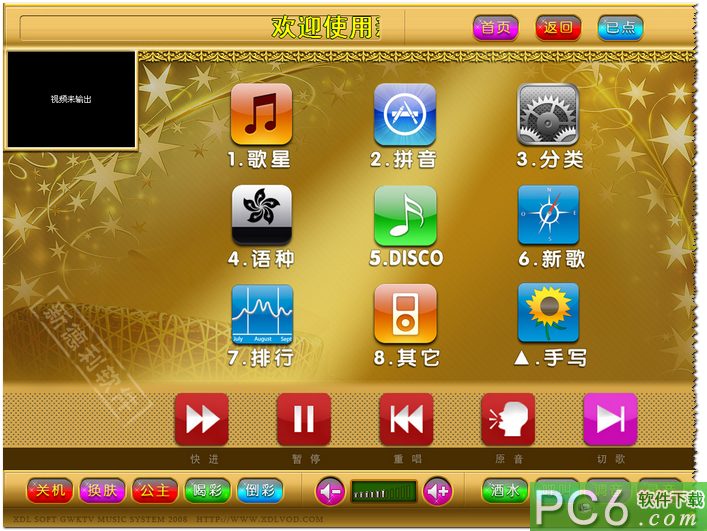Open the 新歌 compass icon

point(548,215)
